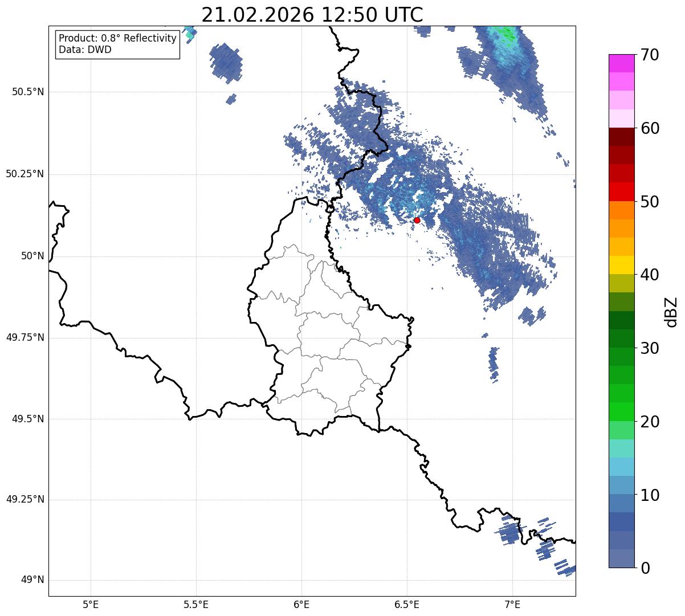Pick the orange colorbar swatch below 50
685x616 pixels.
pos(621,210)
